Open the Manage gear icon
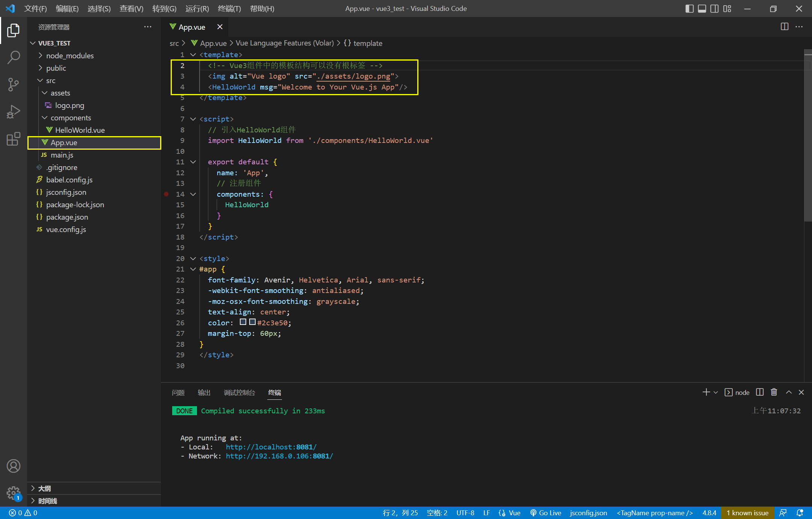 (x=14, y=493)
